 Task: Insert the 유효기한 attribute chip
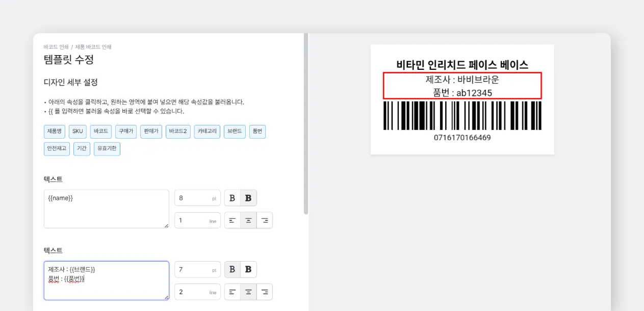(107, 149)
